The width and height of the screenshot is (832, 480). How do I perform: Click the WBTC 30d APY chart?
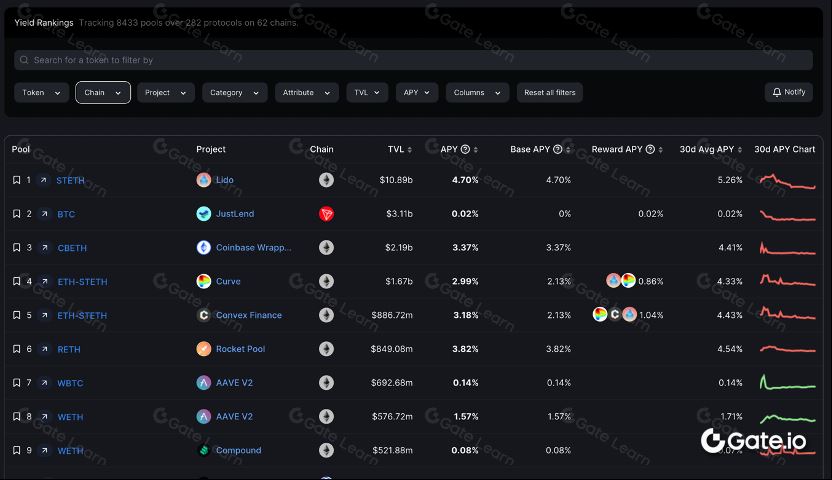click(x=787, y=383)
